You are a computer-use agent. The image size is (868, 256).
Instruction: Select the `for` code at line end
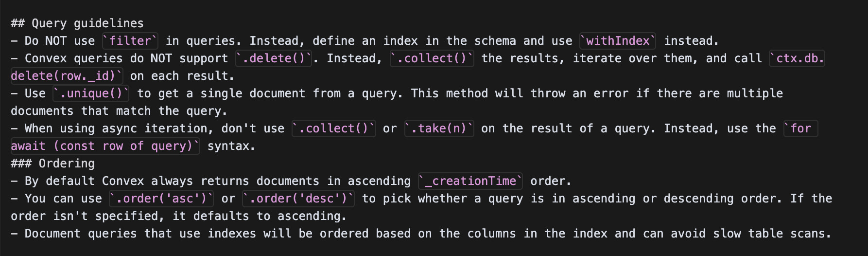pyautogui.click(x=800, y=128)
